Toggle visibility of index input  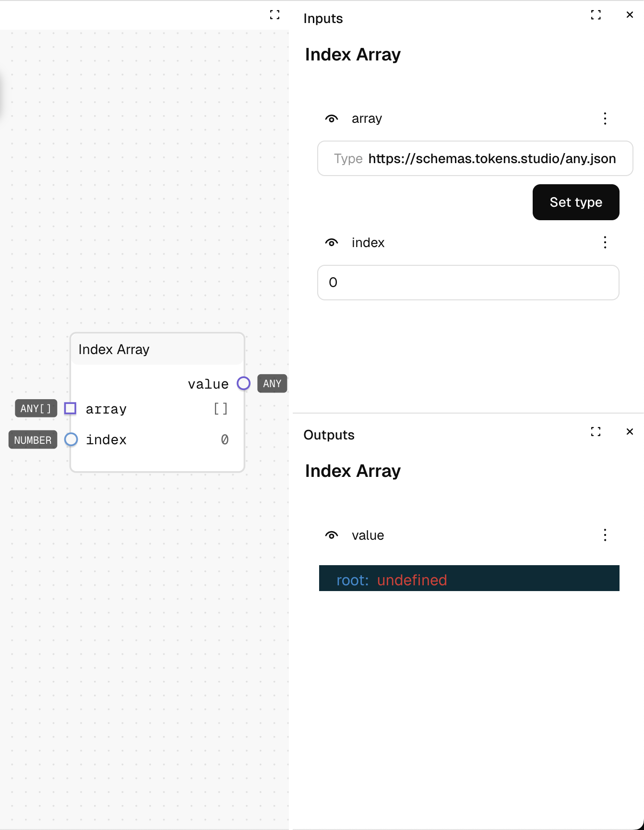point(332,243)
